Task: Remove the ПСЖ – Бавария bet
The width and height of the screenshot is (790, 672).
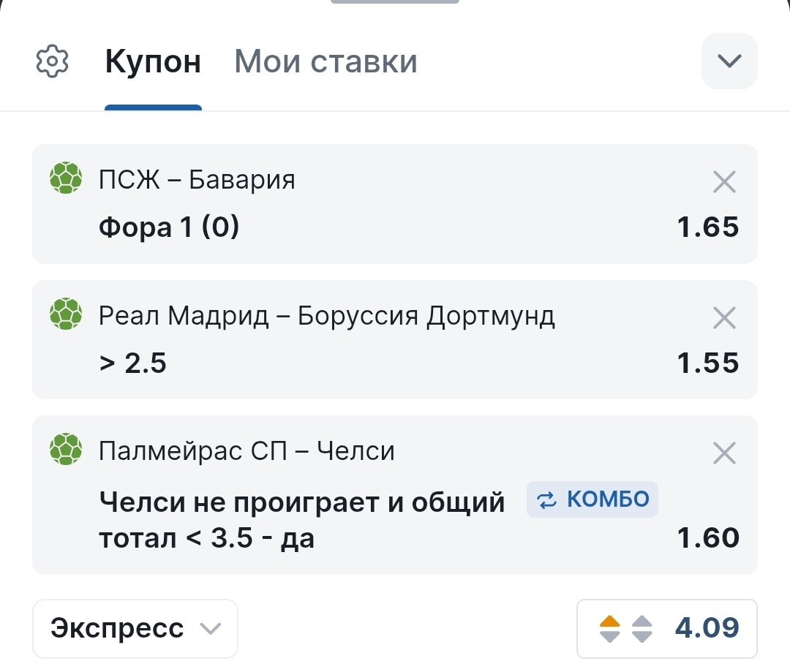Action: coord(724,182)
